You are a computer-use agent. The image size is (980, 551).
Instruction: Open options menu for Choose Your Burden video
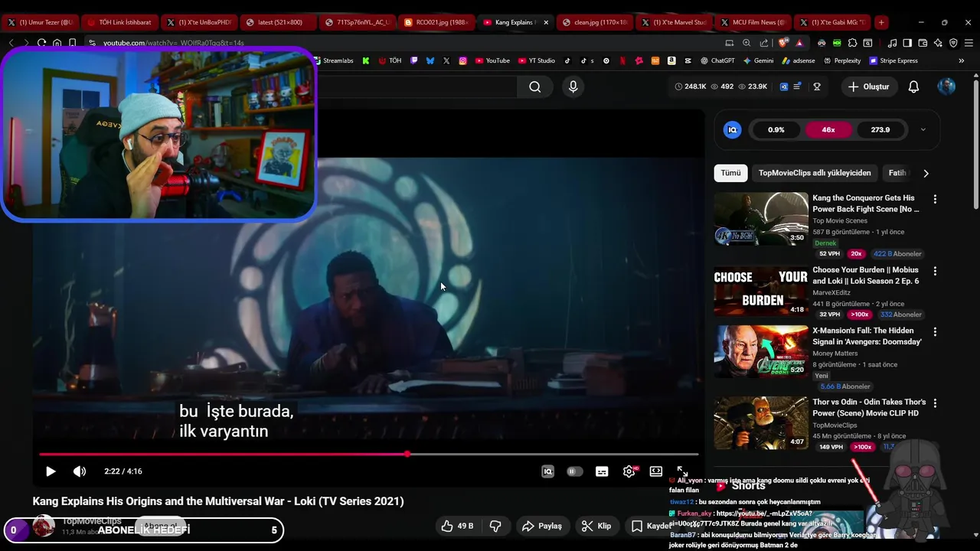(x=935, y=271)
